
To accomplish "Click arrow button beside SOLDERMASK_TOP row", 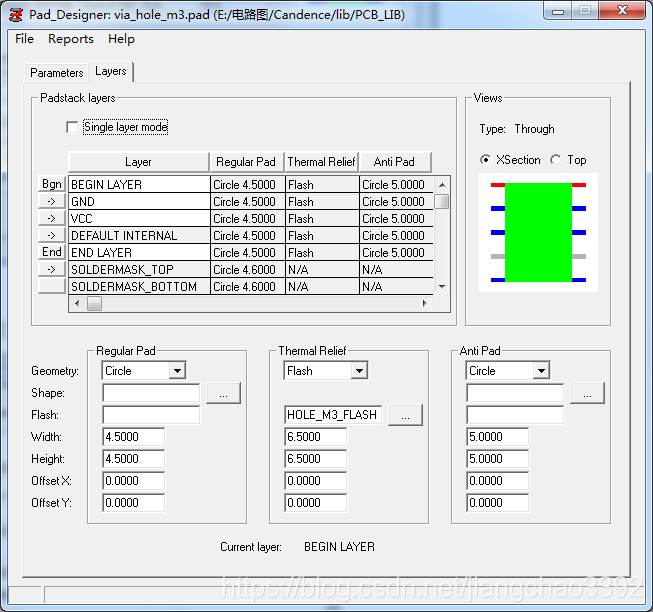I will click(x=52, y=269).
